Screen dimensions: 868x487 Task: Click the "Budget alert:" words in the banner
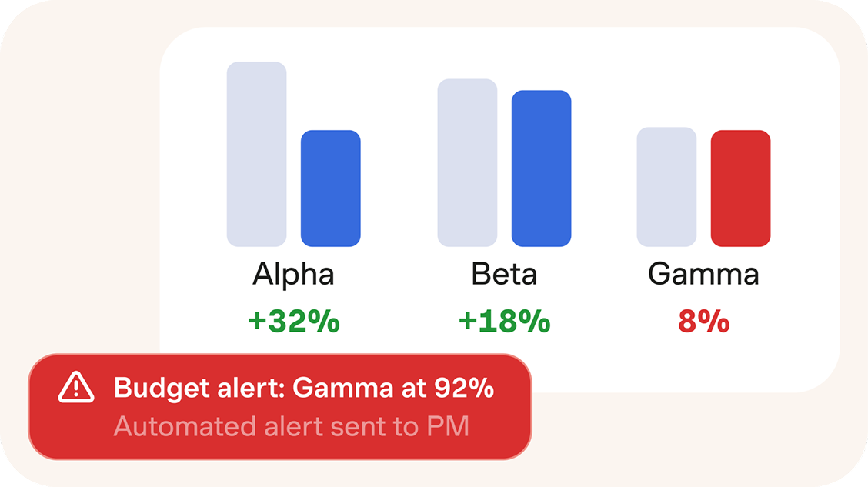[x=199, y=389]
